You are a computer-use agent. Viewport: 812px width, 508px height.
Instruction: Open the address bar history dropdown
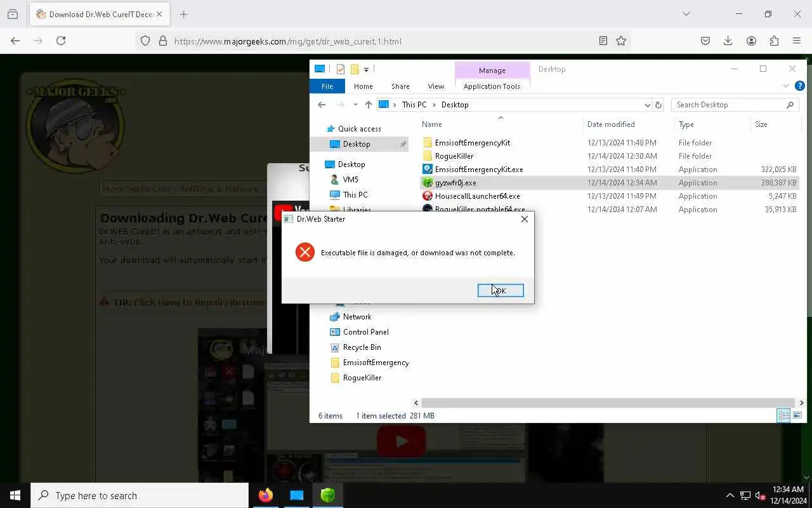tap(647, 105)
